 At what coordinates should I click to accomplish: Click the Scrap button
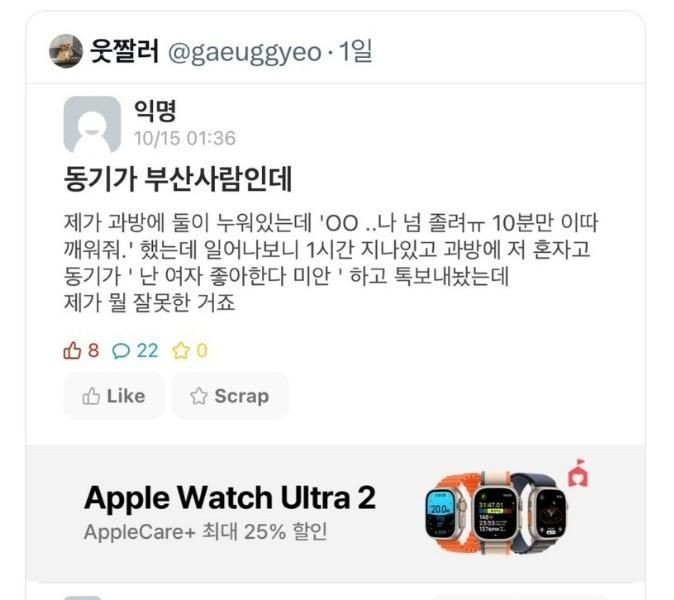pyautogui.click(x=230, y=396)
